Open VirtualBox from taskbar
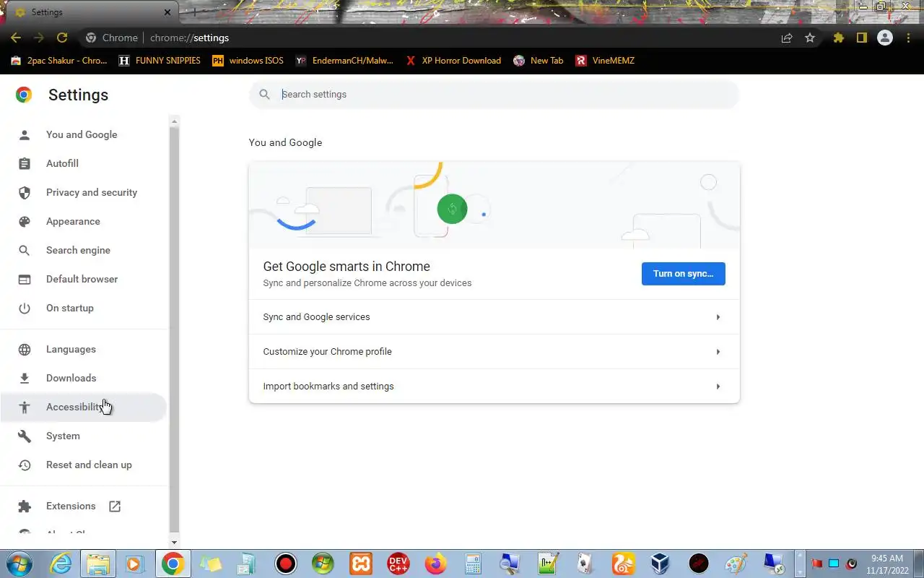The height and width of the screenshot is (578, 924). click(661, 564)
